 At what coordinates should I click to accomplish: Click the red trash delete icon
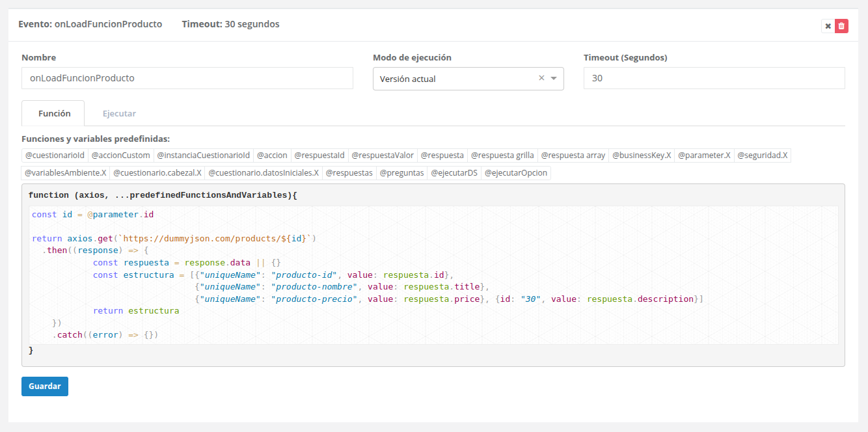coord(841,26)
